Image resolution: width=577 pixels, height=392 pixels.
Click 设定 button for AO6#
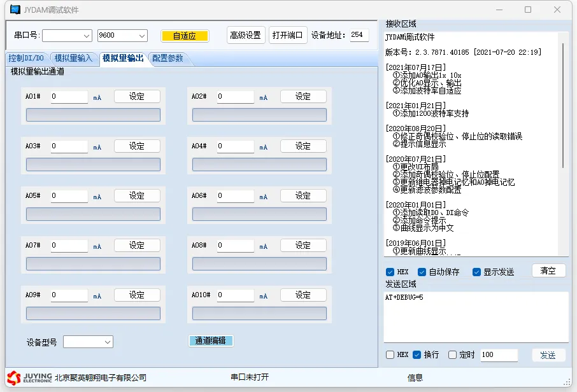click(303, 195)
